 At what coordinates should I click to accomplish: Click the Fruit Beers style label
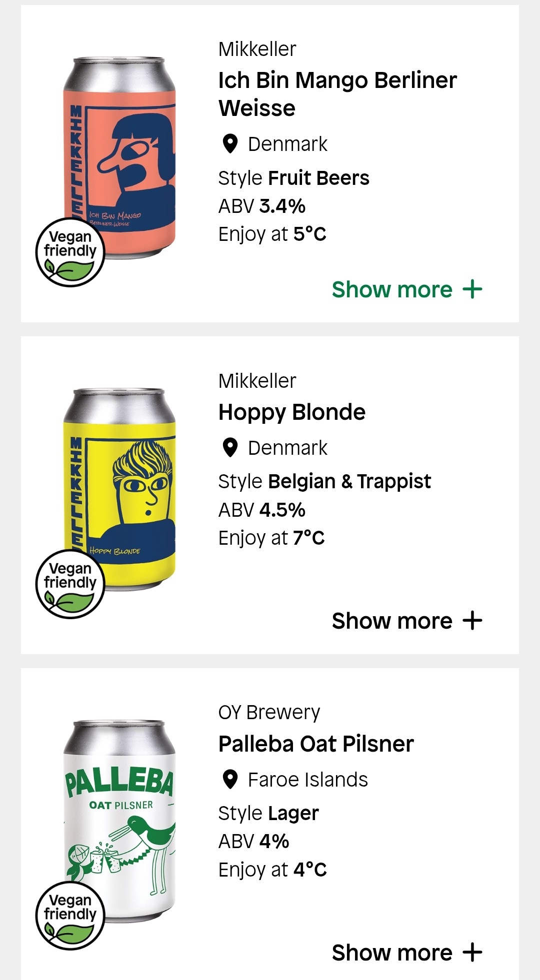tap(318, 178)
